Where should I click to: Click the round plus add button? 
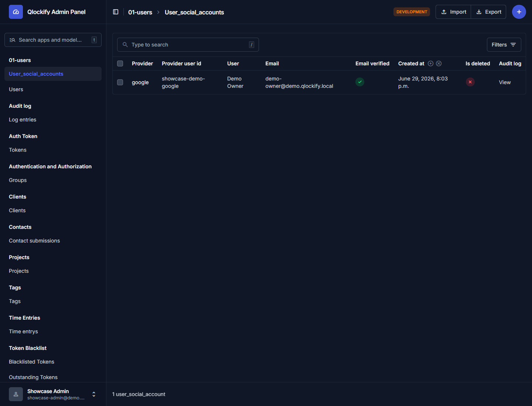coord(519,12)
